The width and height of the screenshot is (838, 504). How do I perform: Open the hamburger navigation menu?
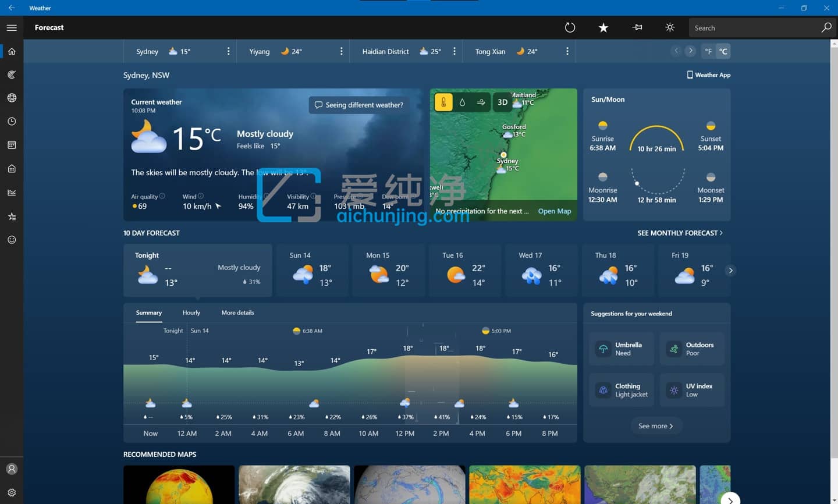tap(12, 27)
